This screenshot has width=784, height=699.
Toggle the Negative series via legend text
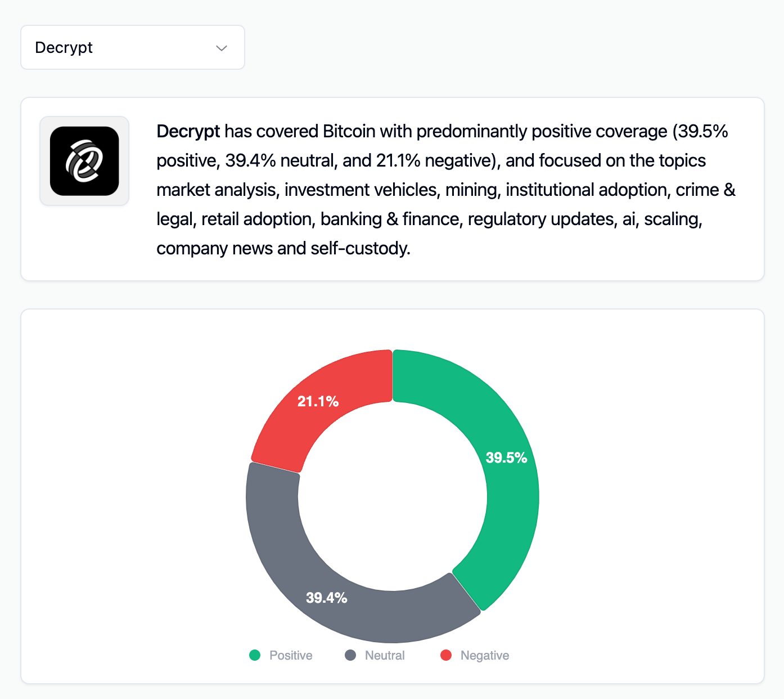[484, 655]
